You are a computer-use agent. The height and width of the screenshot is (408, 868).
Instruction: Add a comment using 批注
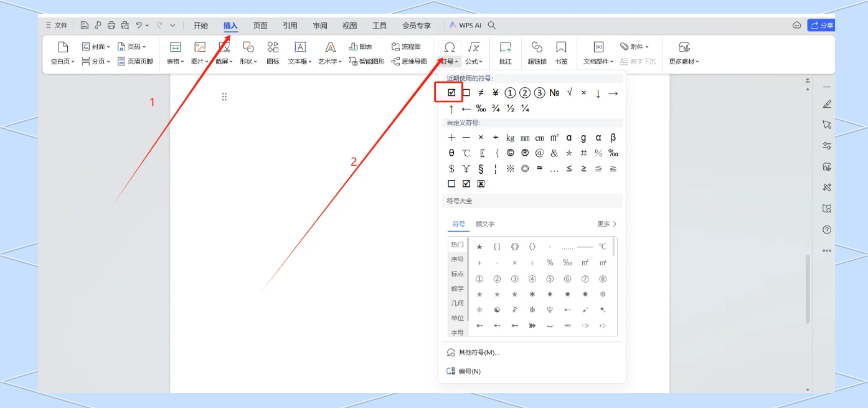coord(506,53)
